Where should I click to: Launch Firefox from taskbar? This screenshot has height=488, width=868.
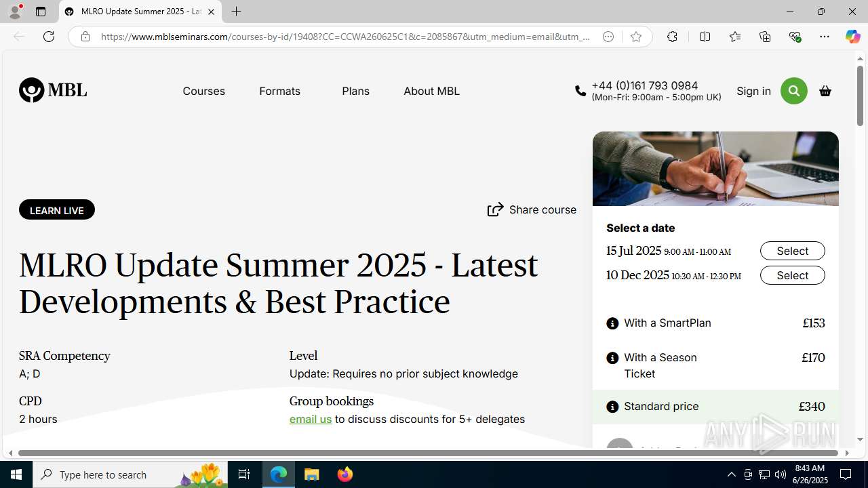pos(345,474)
